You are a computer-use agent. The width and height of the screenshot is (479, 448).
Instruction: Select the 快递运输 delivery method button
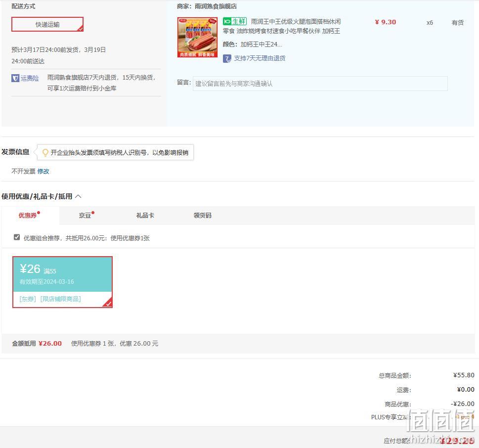47,24
